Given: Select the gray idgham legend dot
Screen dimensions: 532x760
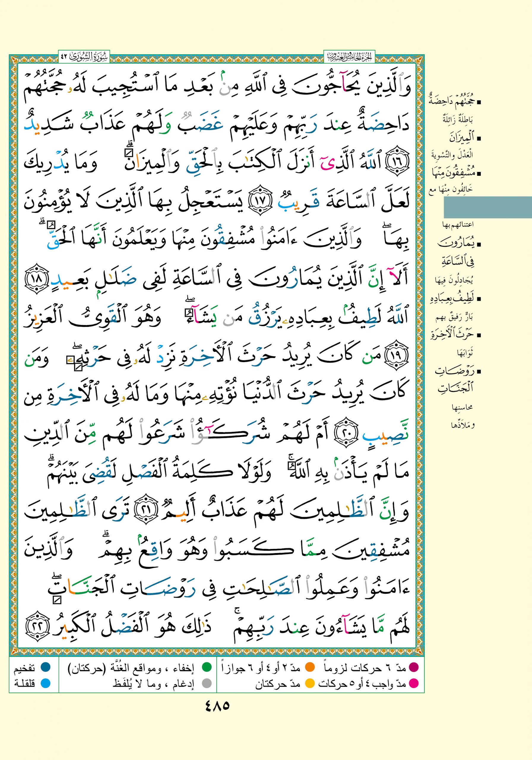Looking at the screenshot, I should tap(207, 683).
